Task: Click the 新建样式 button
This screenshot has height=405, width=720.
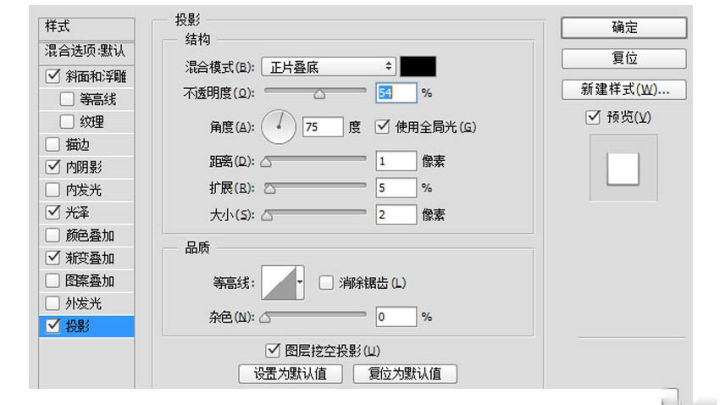Action: pyautogui.click(x=624, y=89)
